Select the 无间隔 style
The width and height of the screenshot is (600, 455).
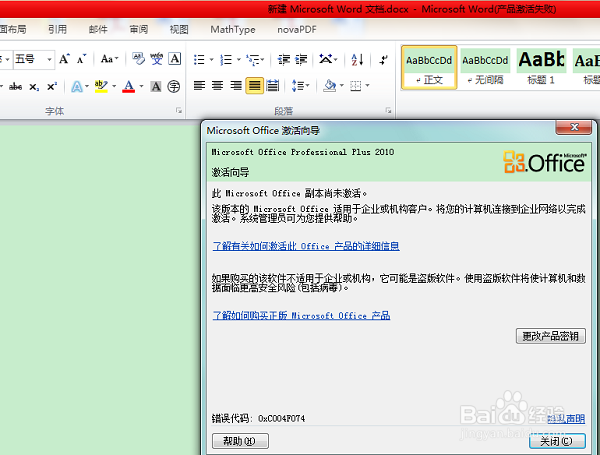(x=485, y=68)
